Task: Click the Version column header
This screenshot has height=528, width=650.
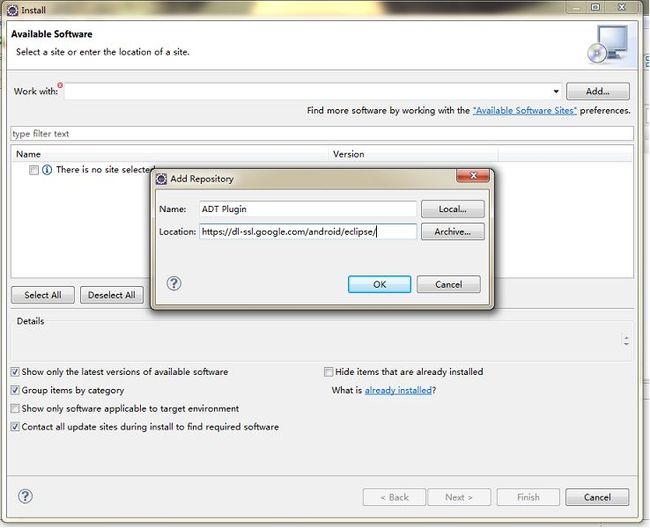Action: click(x=414, y=154)
